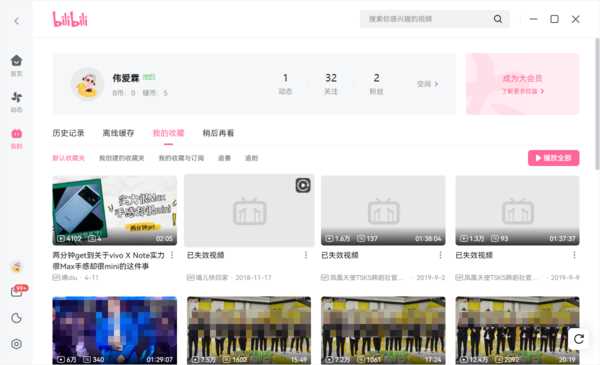Open the group video lasting 20:19
Screen dimensions: 600x365
517,331
